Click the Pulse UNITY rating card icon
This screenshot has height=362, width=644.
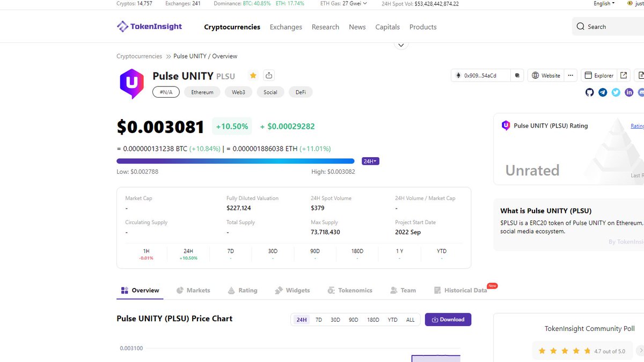pyautogui.click(x=506, y=125)
